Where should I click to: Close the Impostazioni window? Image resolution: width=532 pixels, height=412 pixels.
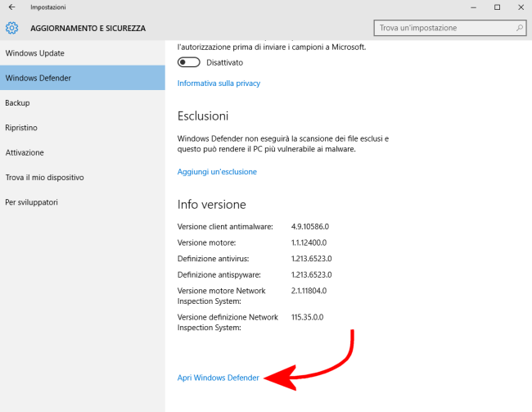pyautogui.click(x=521, y=7)
